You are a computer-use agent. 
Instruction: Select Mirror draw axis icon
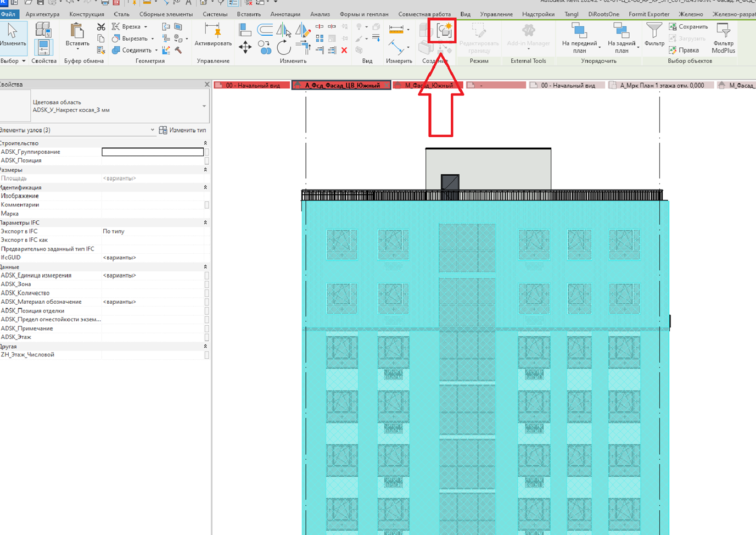tap(303, 30)
